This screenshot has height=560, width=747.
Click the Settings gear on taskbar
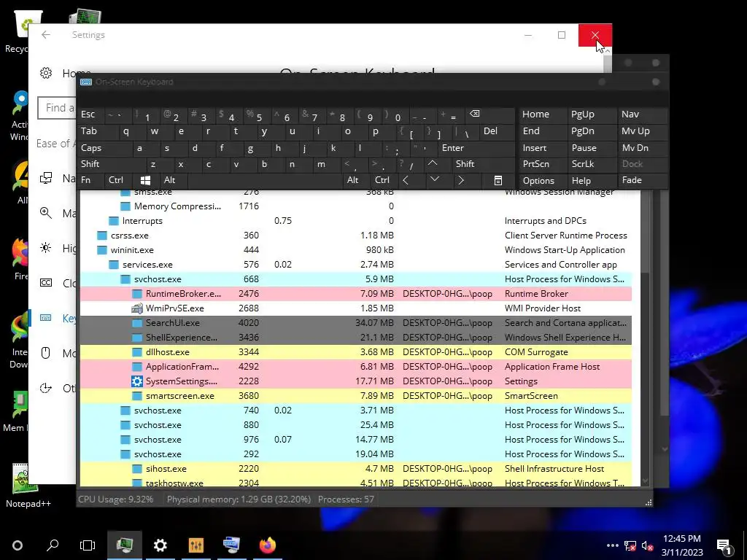[160, 545]
